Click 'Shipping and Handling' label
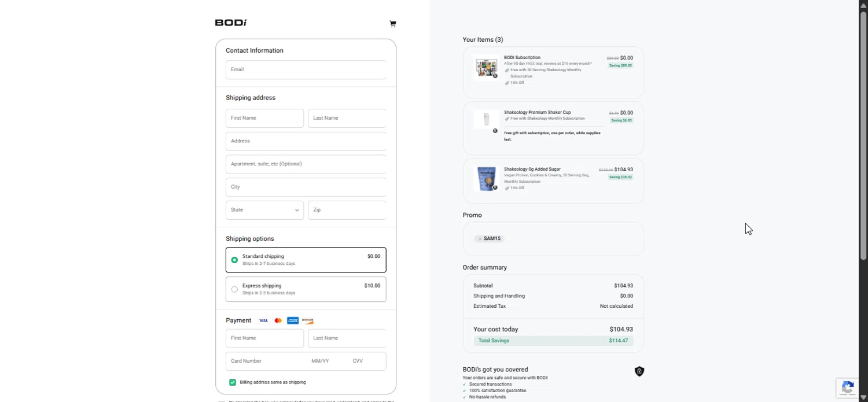 tap(499, 296)
